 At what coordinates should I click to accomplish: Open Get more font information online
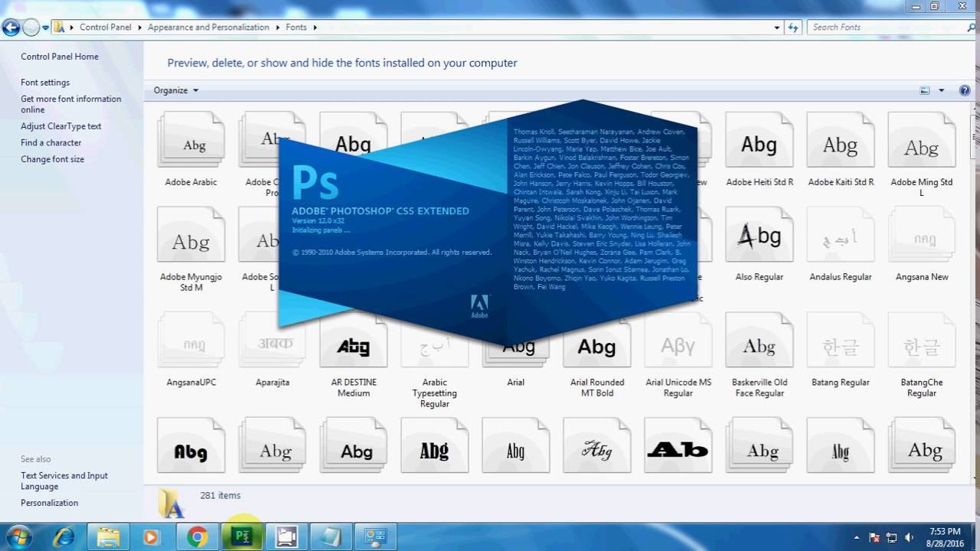(x=71, y=104)
